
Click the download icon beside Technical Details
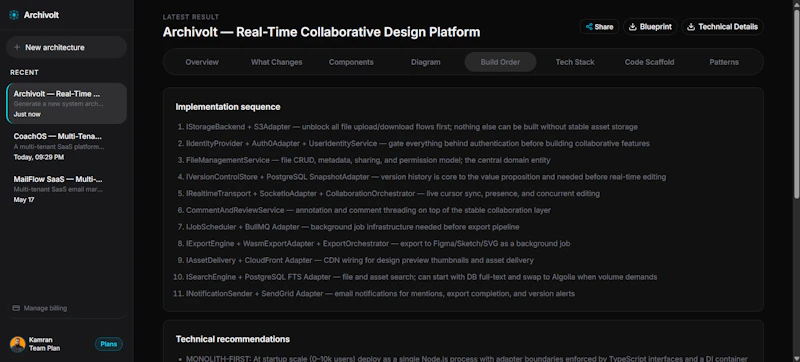tap(691, 27)
